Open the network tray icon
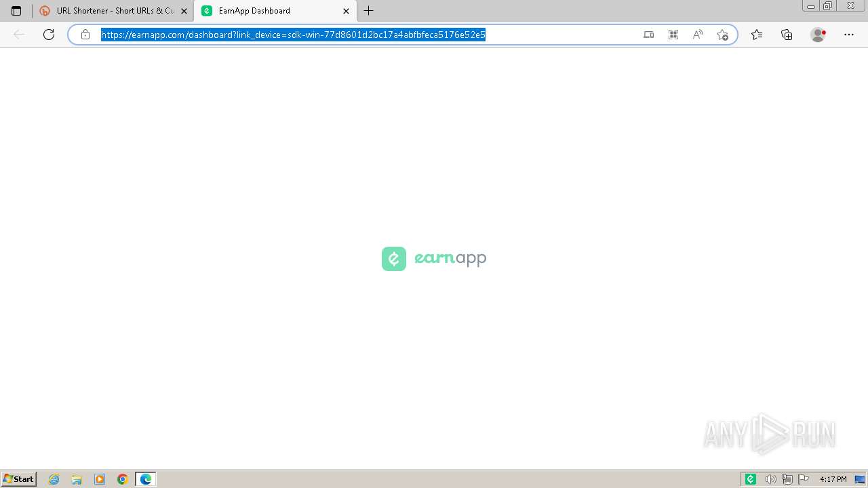This screenshot has width=868, height=488. (787, 479)
